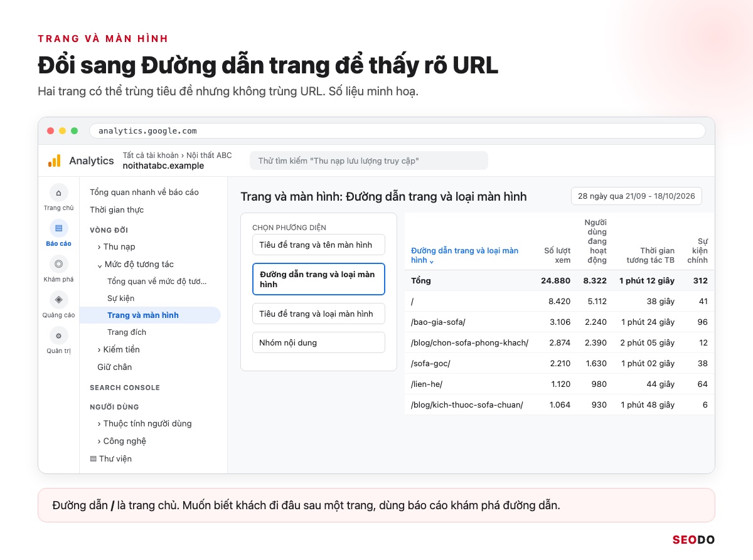Viewport: 753px width, 560px height.
Task: Expand the Công nghệ section
Action: 122,441
